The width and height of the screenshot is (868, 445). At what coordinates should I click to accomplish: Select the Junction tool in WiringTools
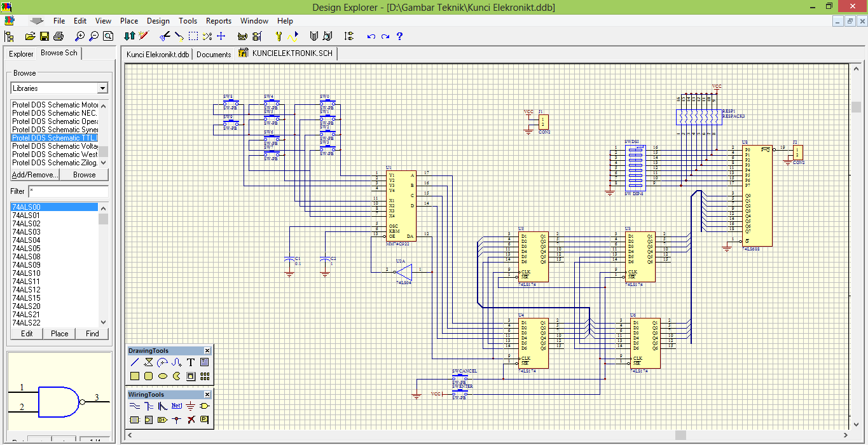tap(176, 420)
